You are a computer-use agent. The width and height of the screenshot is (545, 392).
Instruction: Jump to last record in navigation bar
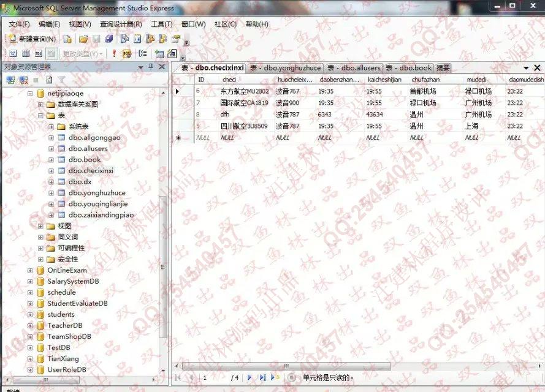(262, 377)
